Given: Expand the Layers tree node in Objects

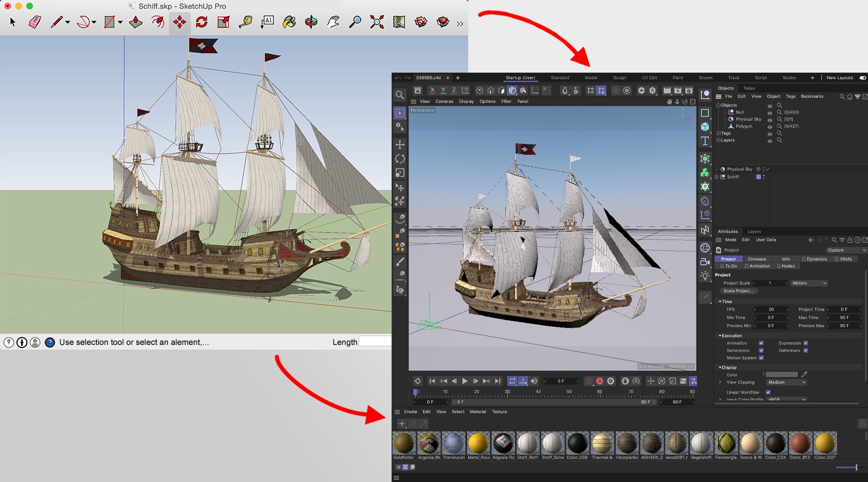Looking at the screenshot, I should [719, 141].
